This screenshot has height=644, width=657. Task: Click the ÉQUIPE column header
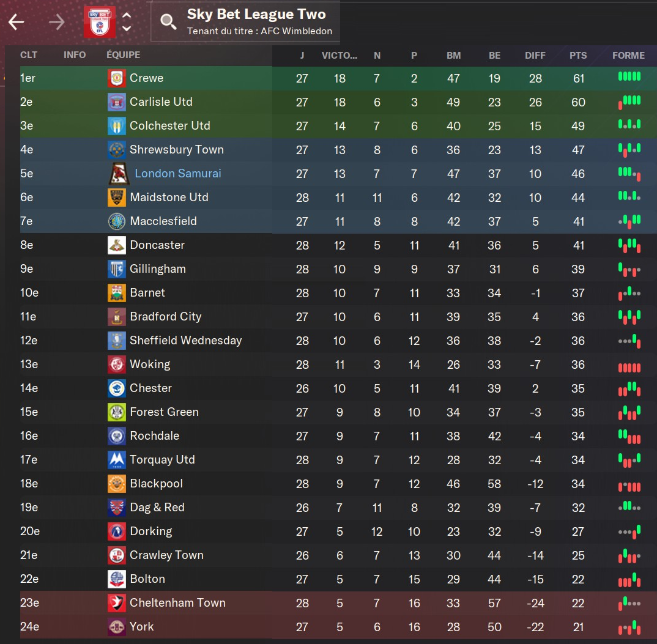123,55
